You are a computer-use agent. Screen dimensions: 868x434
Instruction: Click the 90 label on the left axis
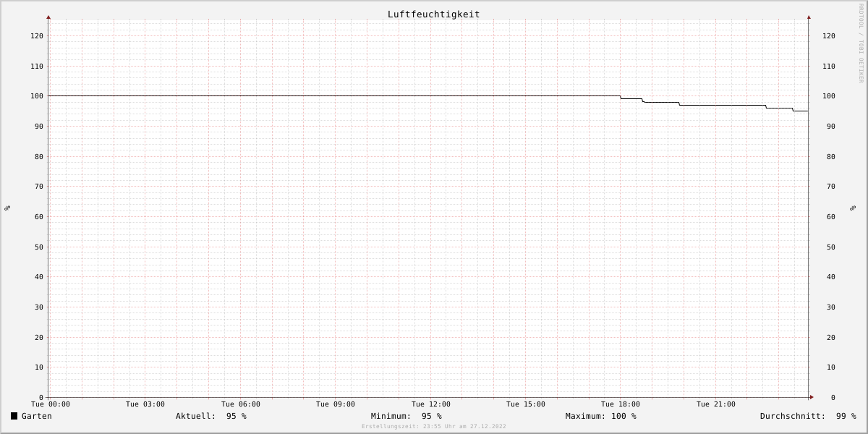pyautogui.click(x=39, y=127)
